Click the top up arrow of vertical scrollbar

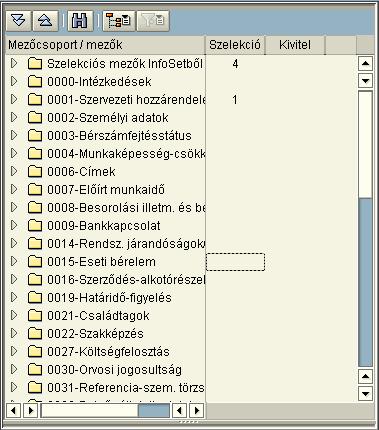365,63
